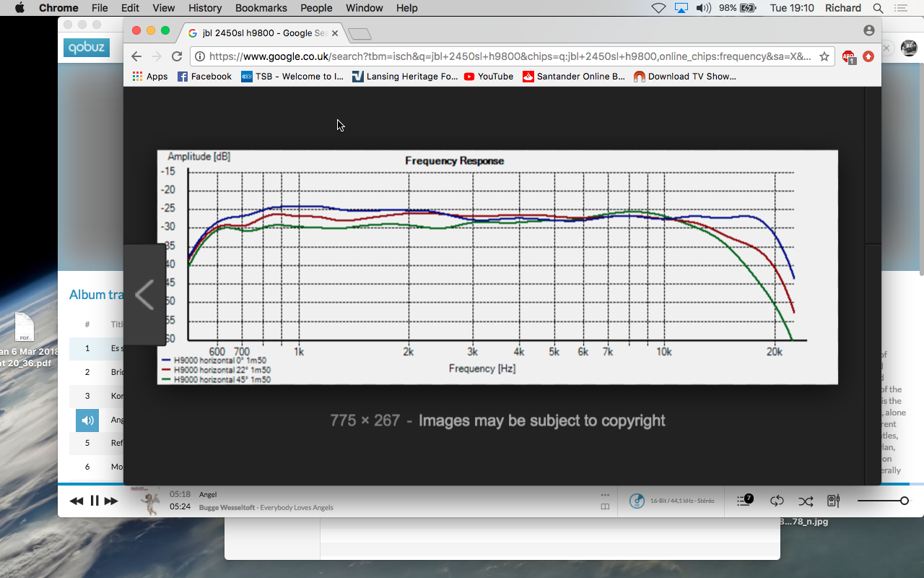
Task: Open the History menu
Action: tap(205, 8)
